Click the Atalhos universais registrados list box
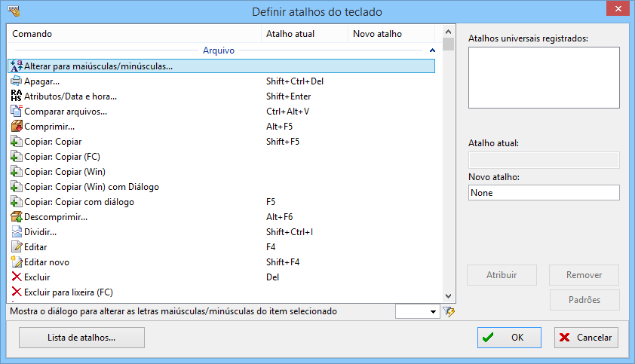The height and width of the screenshot is (364, 635). point(544,78)
